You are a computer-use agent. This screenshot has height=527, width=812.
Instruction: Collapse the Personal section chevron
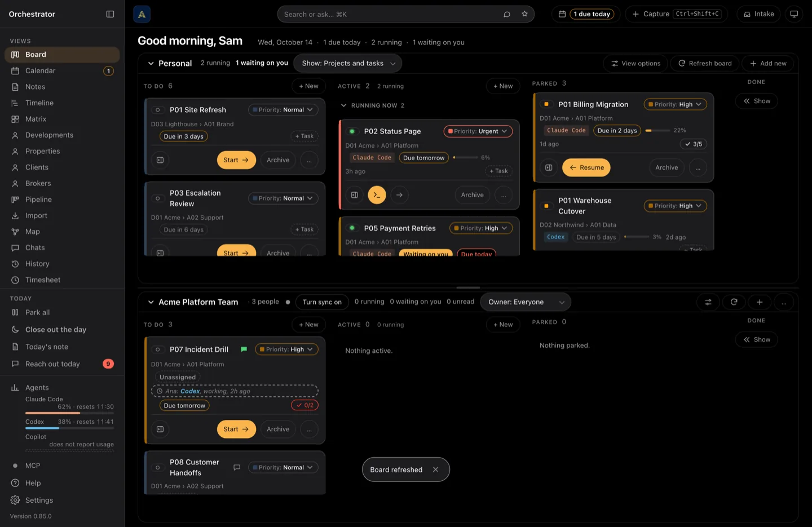[151, 63]
